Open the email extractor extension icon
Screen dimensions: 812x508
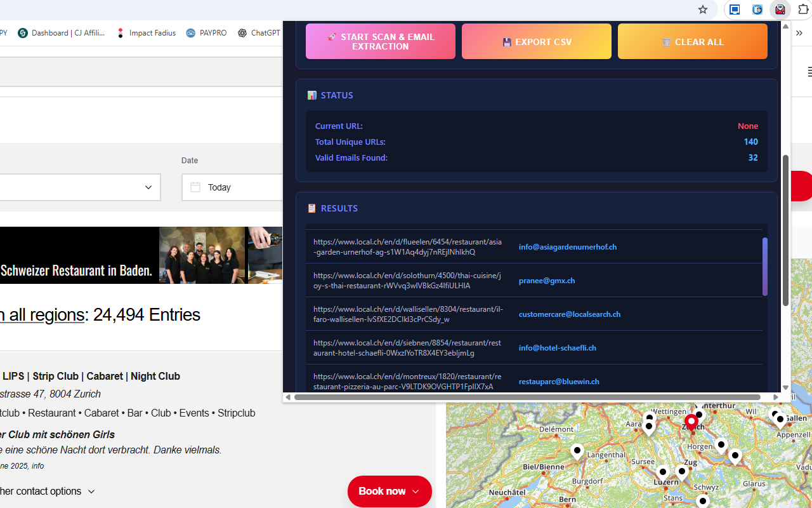coord(780,10)
